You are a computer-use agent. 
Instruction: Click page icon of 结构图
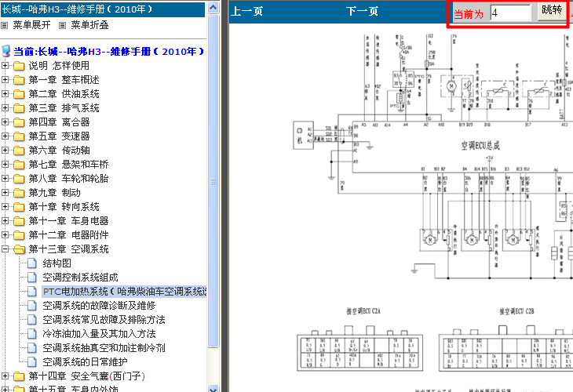32,263
